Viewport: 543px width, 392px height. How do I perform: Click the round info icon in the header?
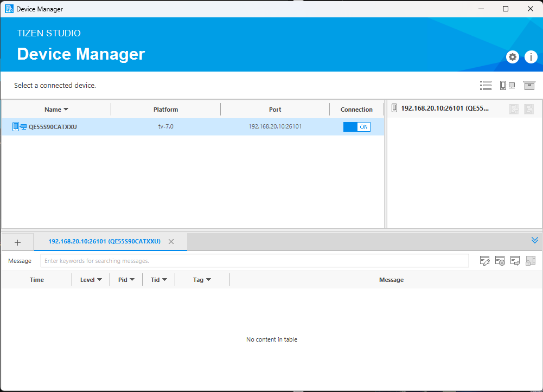click(x=530, y=57)
